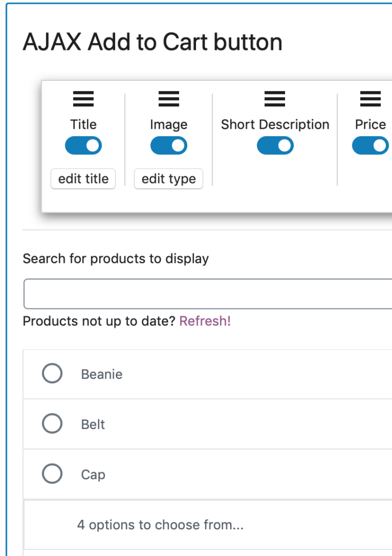Viewport: 392px width, 556px height.
Task: Click the Image column hamburger handle
Action: pyautogui.click(x=169, y=99)
